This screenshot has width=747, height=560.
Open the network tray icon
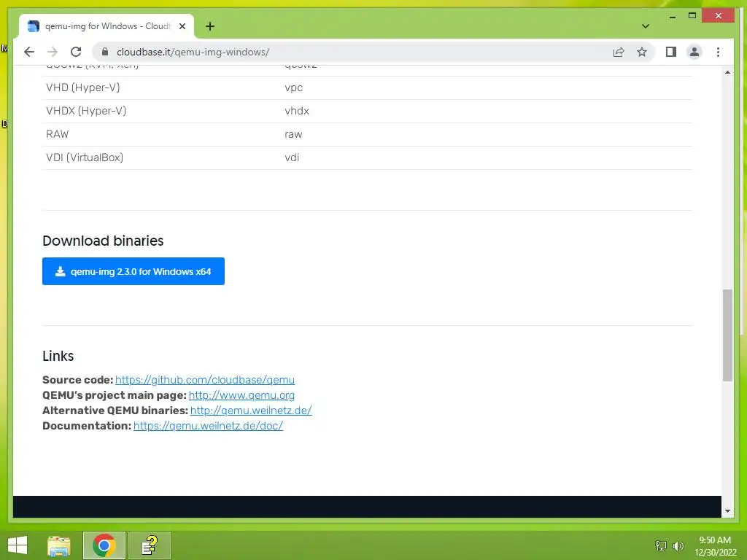pyautogui.click(x=660, y=545)
